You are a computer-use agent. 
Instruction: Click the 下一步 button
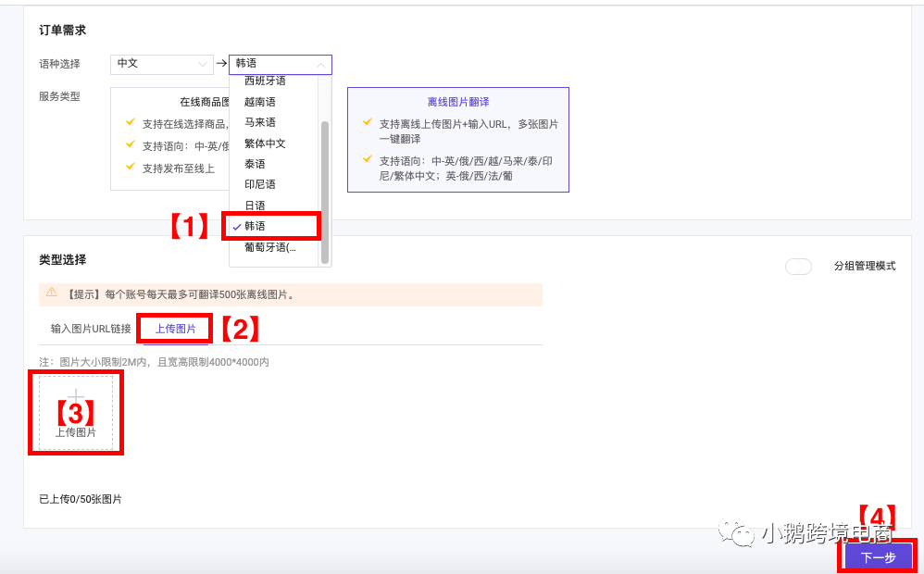coord(875,557)
